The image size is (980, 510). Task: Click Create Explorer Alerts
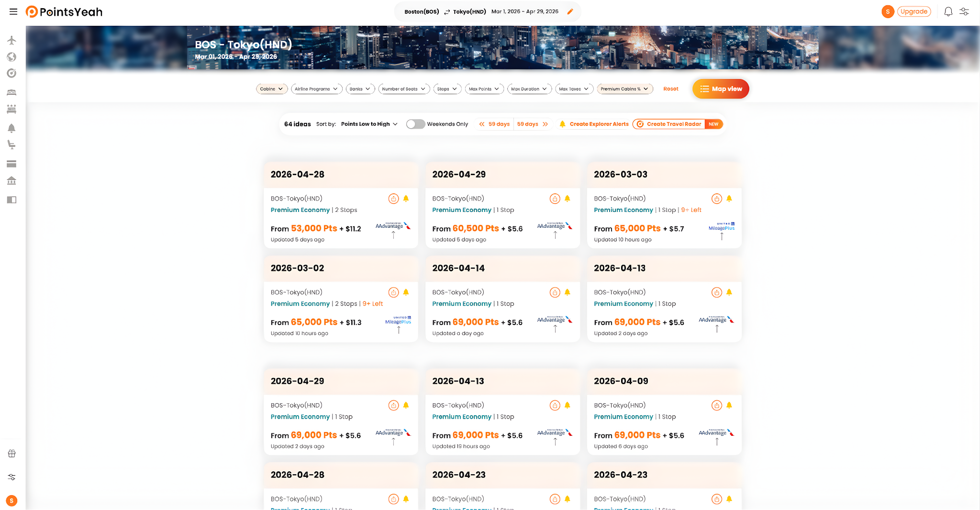[594, 124]
